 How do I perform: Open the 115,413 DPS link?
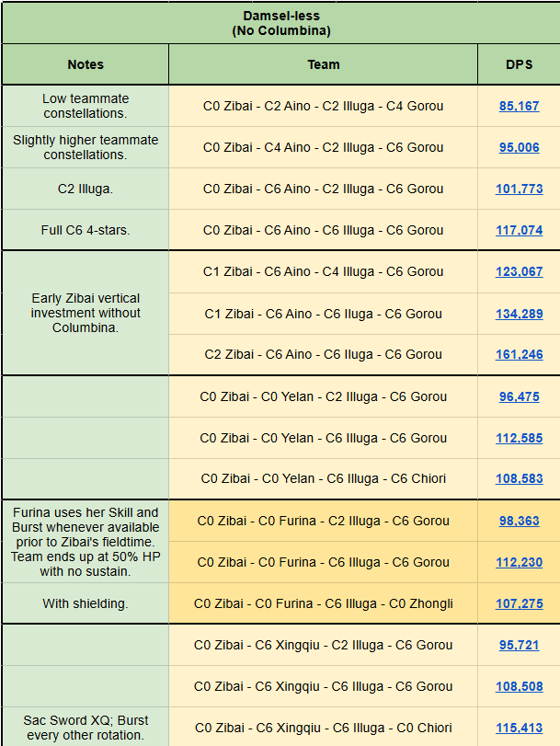tap(519, 728)
